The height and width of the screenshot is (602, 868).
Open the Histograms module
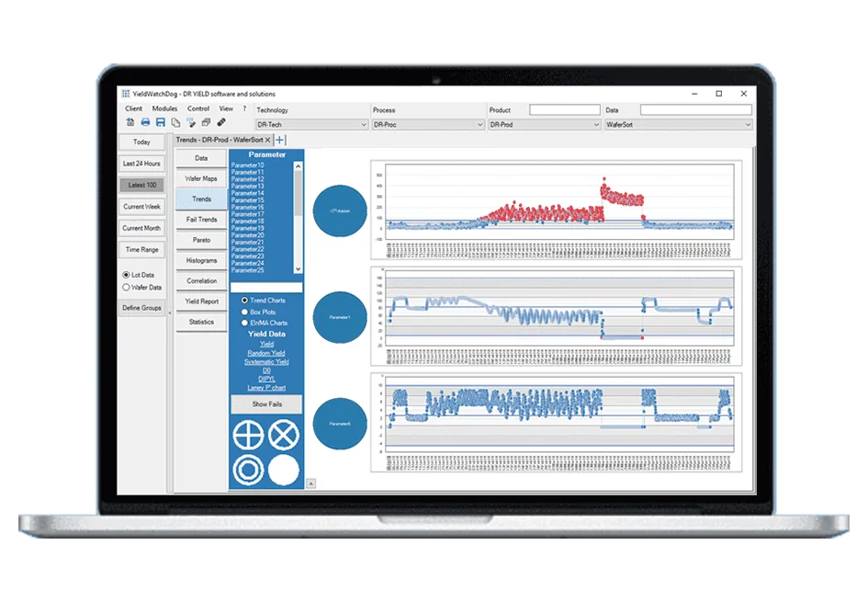coord(201,261)
